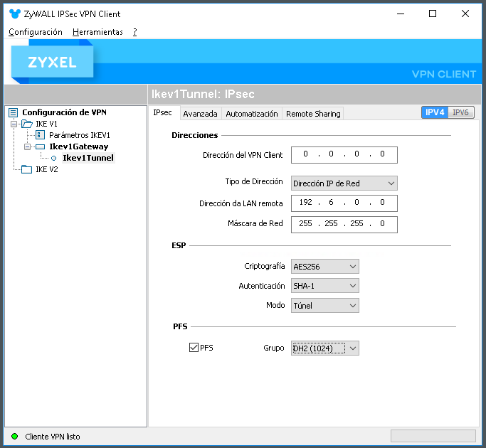Select Ikev1Tunnel in the tree
This screenshot has width=486, height=448.
coord(88,158)
